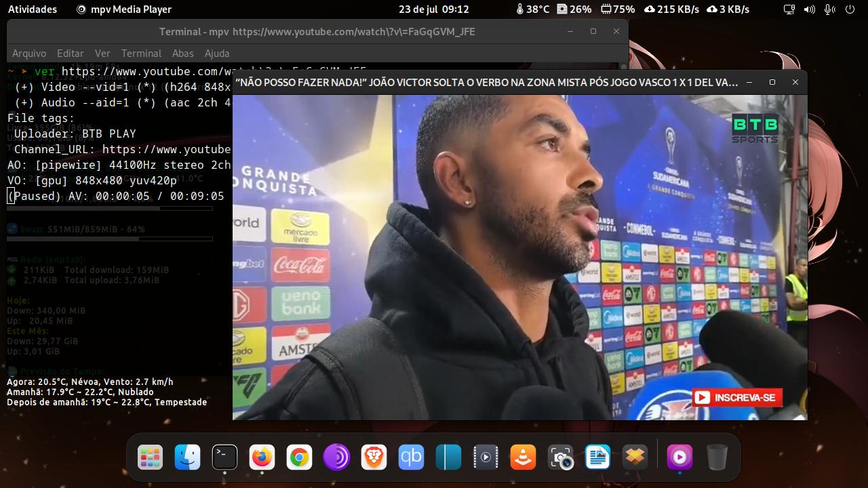Toggle the volume speaker indicator
868x488 pixels.
coord(809,9)
